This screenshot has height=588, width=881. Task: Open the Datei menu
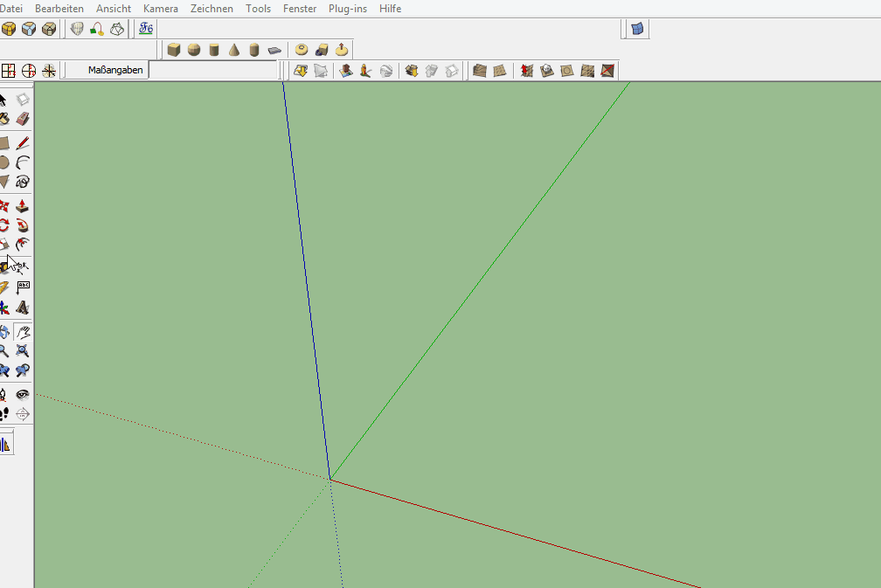(11, 9)
